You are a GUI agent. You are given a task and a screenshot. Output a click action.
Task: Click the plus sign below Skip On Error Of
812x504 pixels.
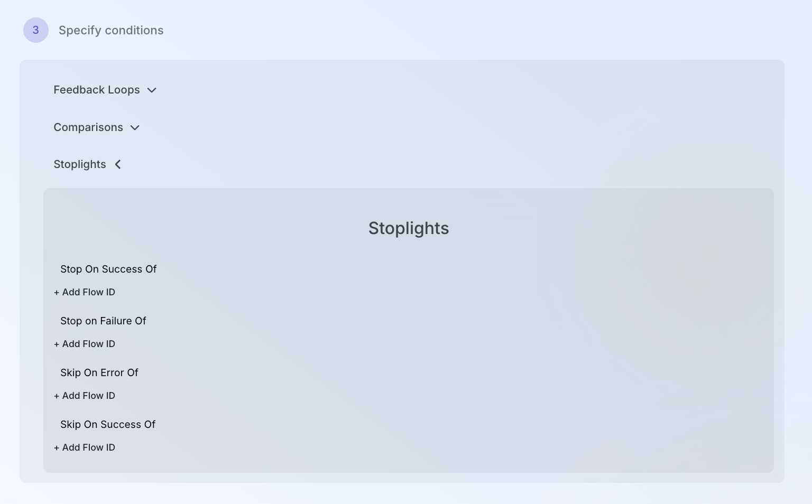[x=57, y=396]
